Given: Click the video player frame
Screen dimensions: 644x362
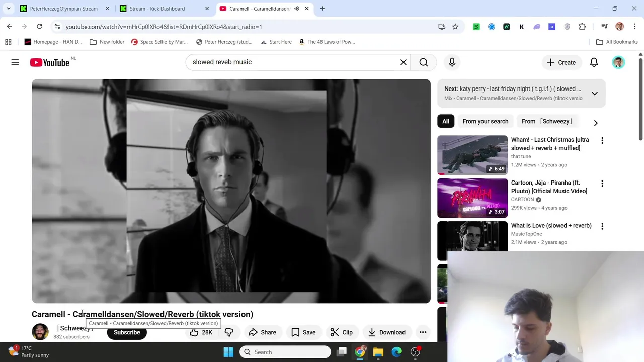Looking at the screenshot, I should (231, 191).
